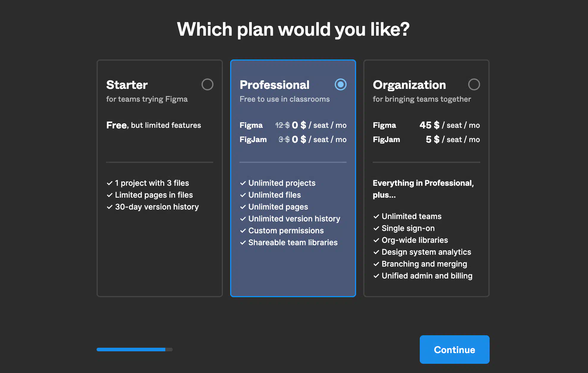Screen dimensions: 588x373
Task: Click the Professional plan heading
Action: pos(274,85)
